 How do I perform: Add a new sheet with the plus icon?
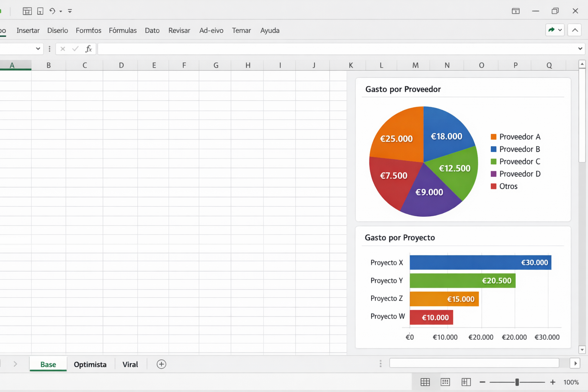(162, 364)
